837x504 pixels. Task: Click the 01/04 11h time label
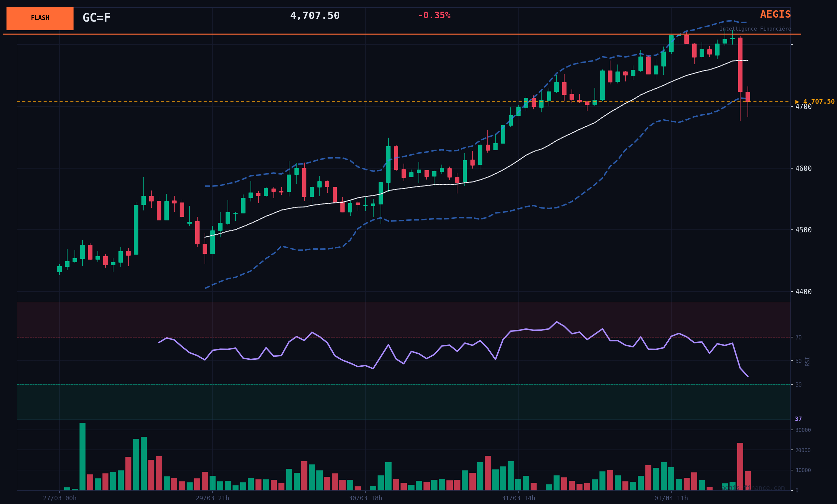point(671,498)
